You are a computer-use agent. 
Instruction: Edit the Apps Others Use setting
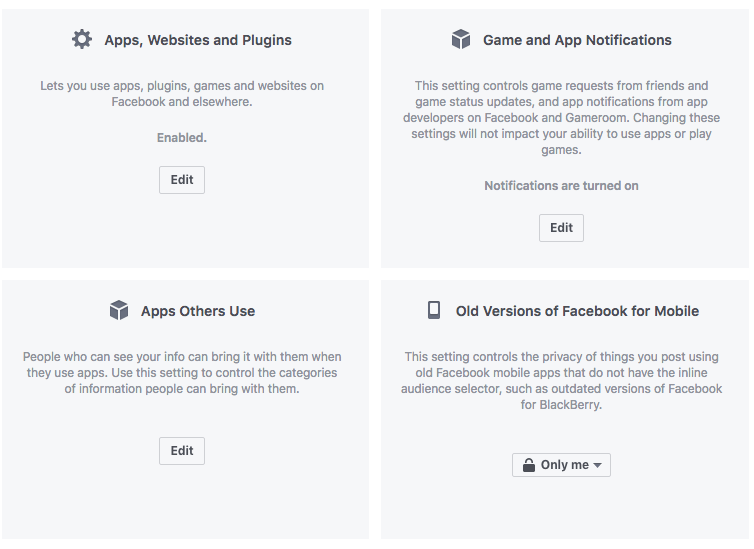point(182,451)
